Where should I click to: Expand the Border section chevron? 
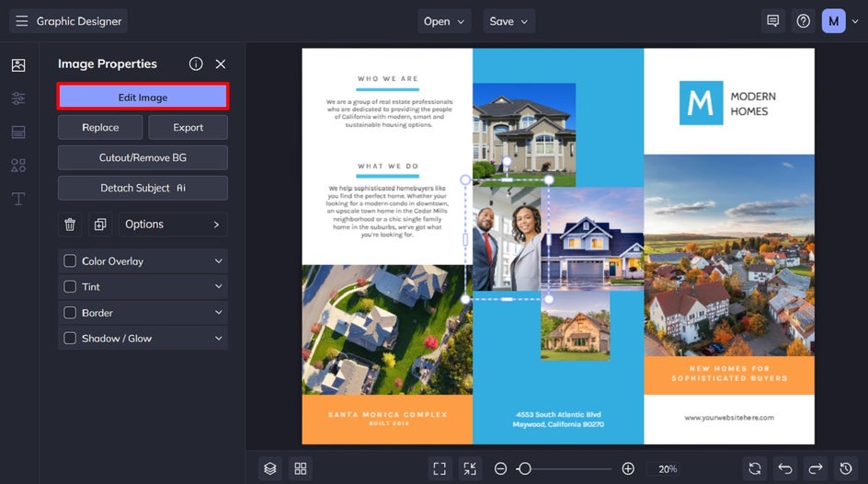tap(218, 313)
